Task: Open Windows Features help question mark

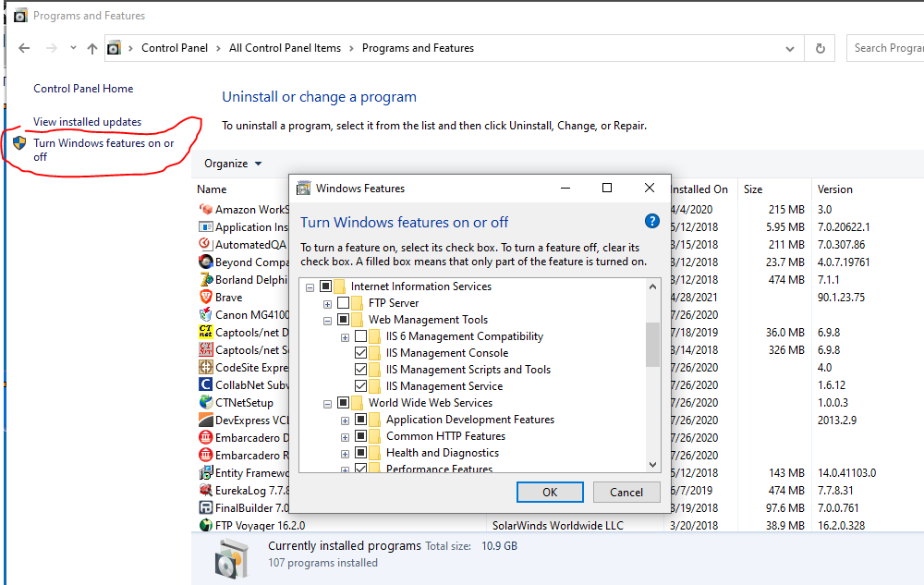Action: click(x=651, y=222)
